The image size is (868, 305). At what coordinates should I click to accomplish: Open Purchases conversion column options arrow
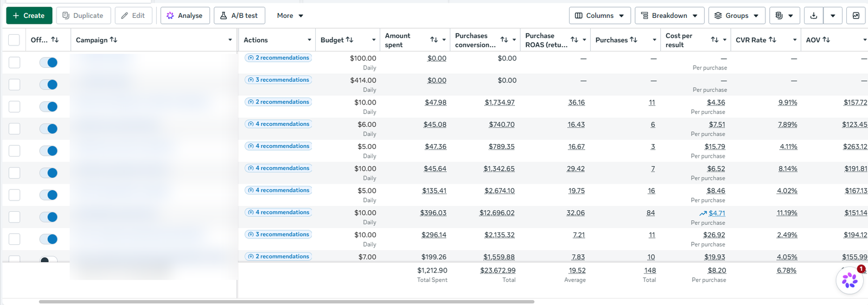[x=514, y=40]
